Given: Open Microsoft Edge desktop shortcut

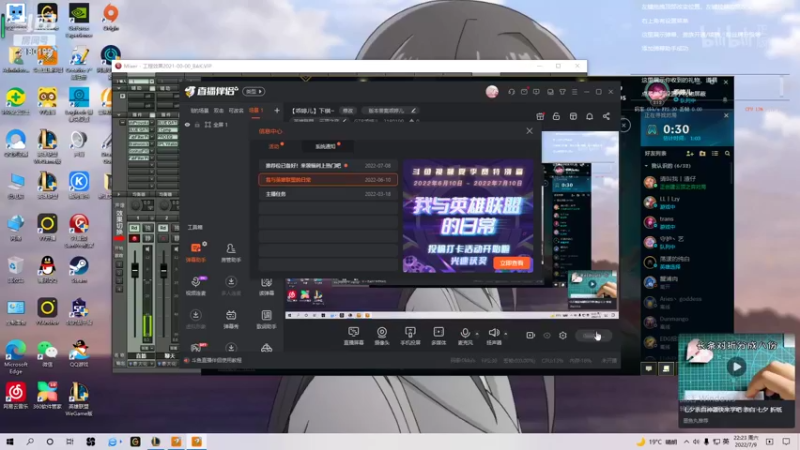Looking at the screenshot, I should (16, 356).
